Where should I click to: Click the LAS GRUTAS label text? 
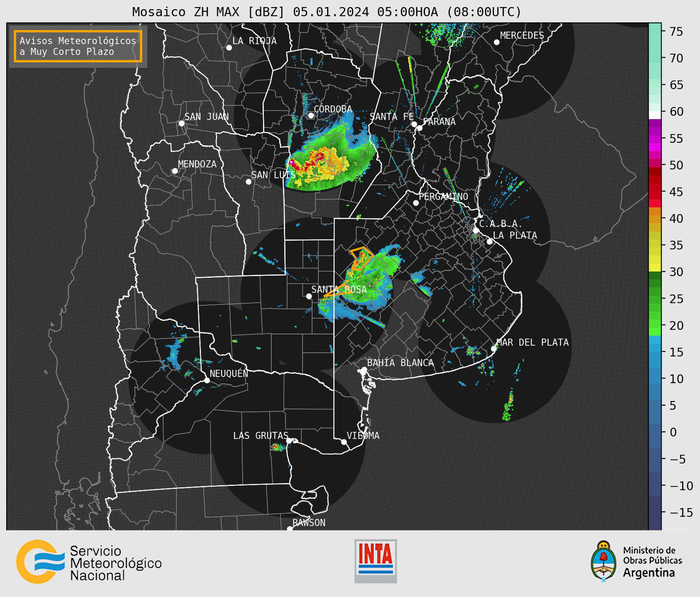[261, 436]
